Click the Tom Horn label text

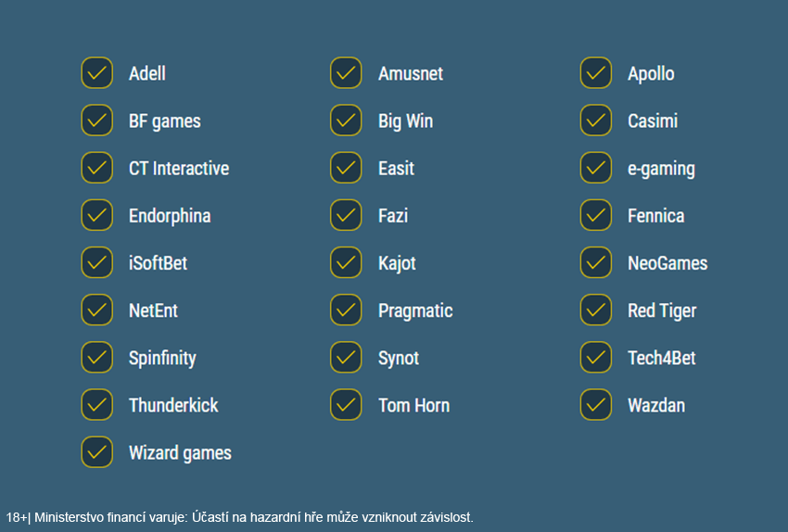coord(413,405)
